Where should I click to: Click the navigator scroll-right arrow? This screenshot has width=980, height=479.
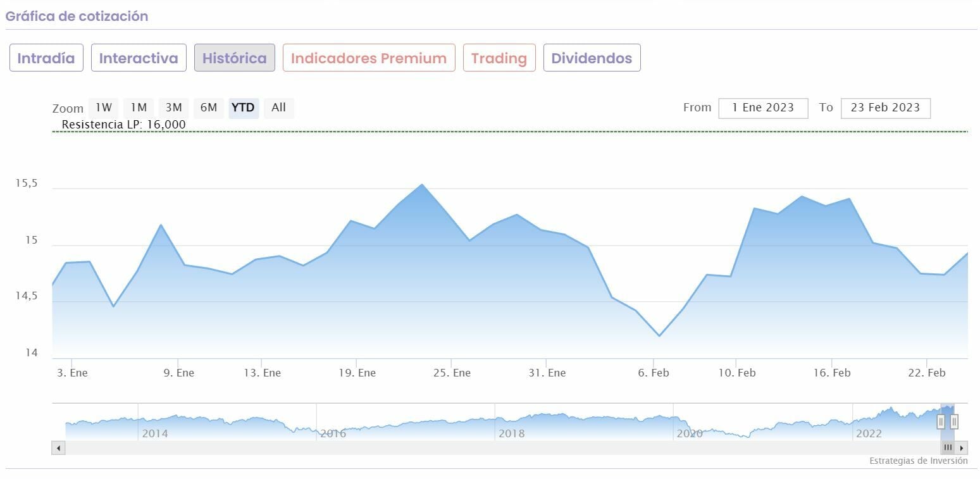pyautogui.click(x=962, y=448)
